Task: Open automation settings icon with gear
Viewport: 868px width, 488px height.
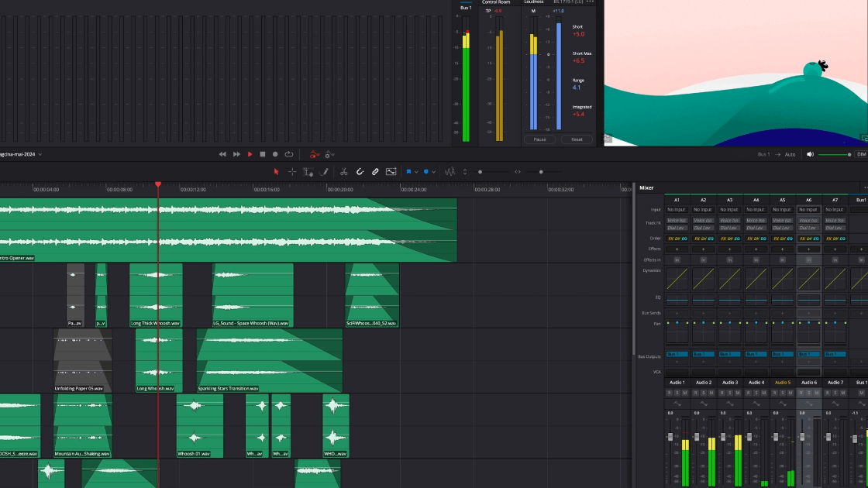Action: pos(329,154)
